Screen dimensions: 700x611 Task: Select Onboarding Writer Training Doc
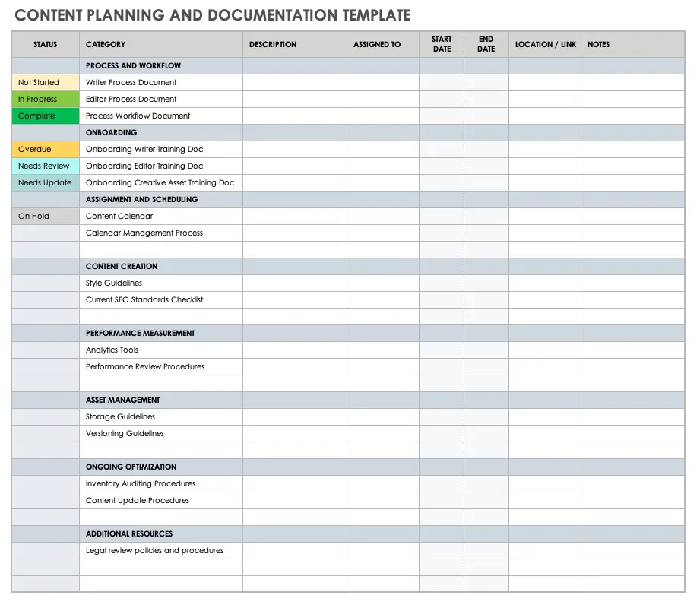pos(161,150)
